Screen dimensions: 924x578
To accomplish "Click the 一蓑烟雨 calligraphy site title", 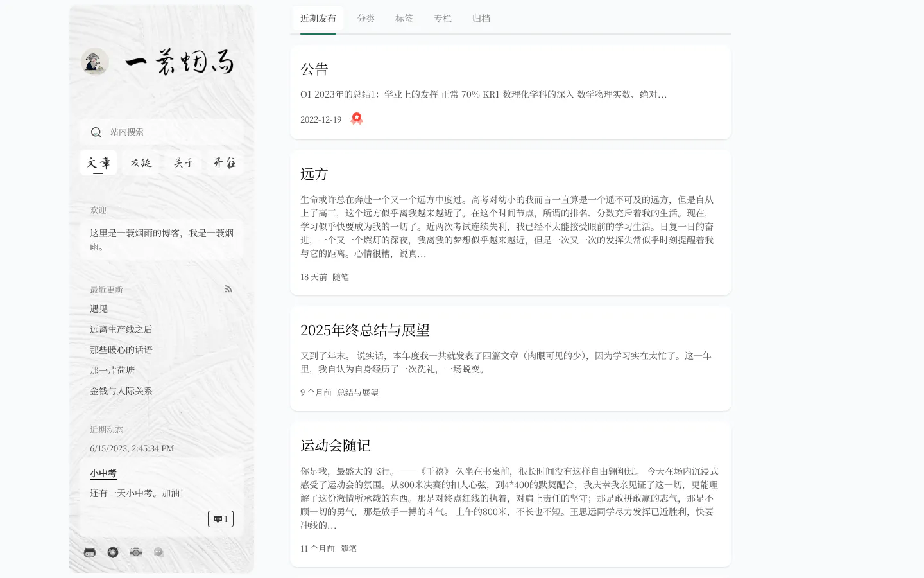I will tap(180, 62).
